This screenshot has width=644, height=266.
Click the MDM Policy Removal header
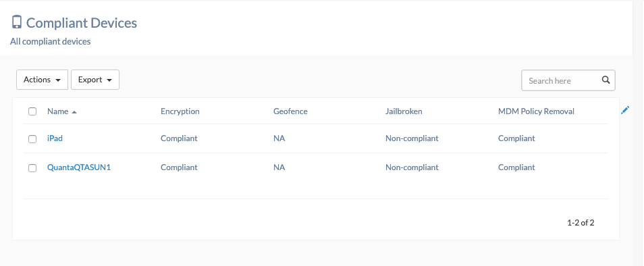536,111
